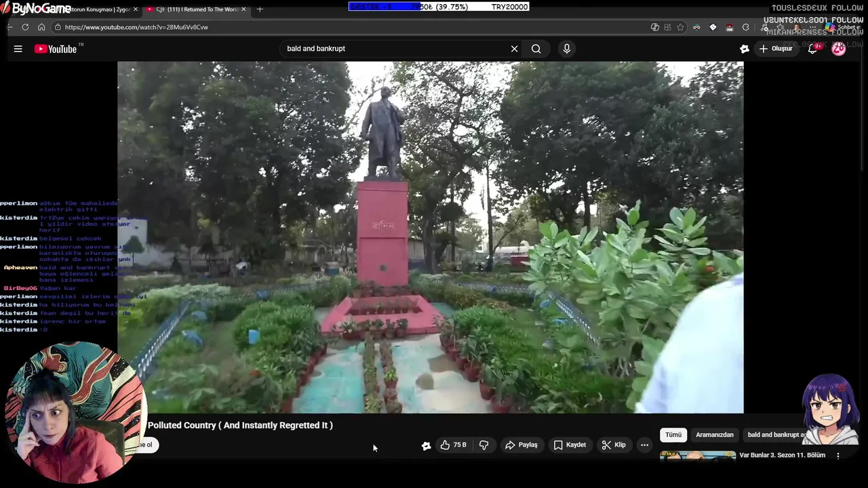The height and width of the screenshot is (488, 868).
Task: Share video with Paylaş button
Action: point(521,445)
